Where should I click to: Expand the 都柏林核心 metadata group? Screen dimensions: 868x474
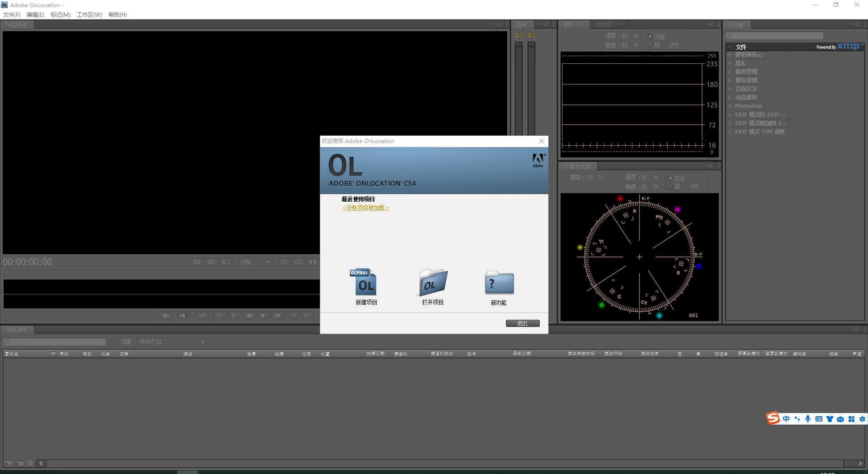pos(730,55)
